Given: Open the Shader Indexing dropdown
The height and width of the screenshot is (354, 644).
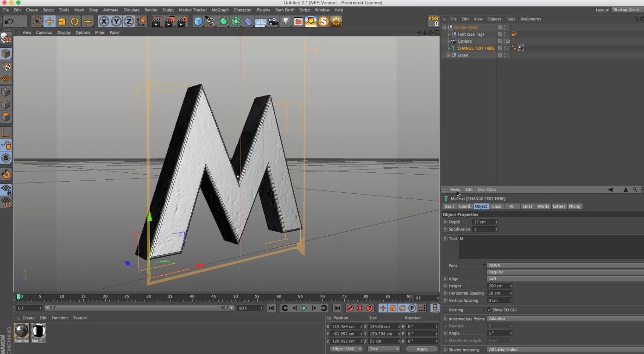Looking at the screenshot, I should pyautogui.click(x=565, y=350).
